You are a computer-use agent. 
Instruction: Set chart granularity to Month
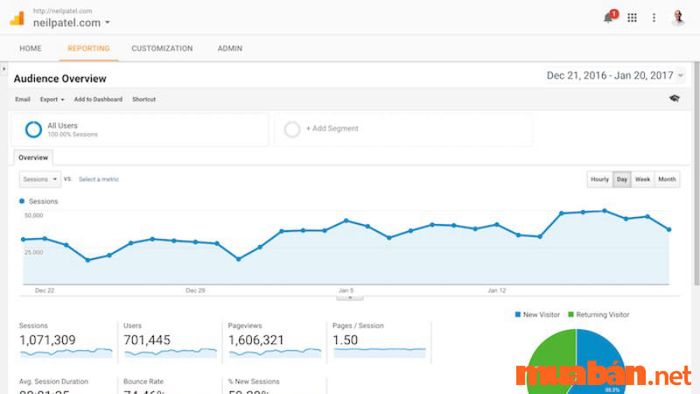[667, 179]
